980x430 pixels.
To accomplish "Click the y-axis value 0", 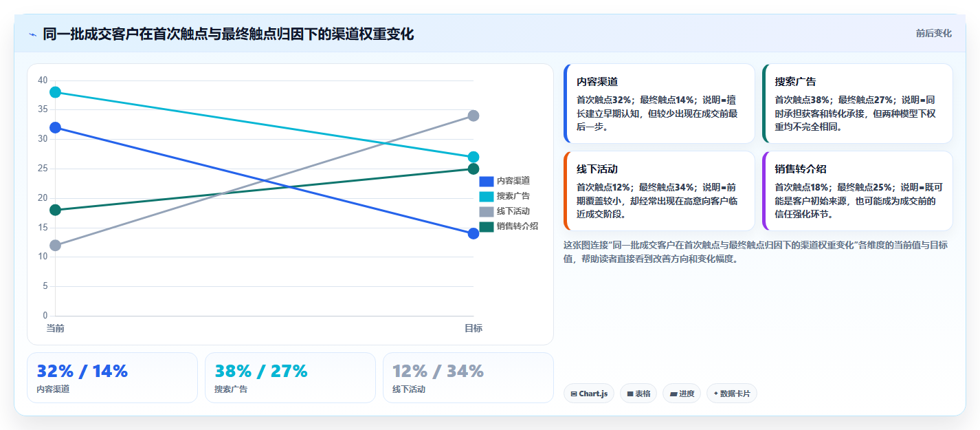I will click(x=45, y=316).
